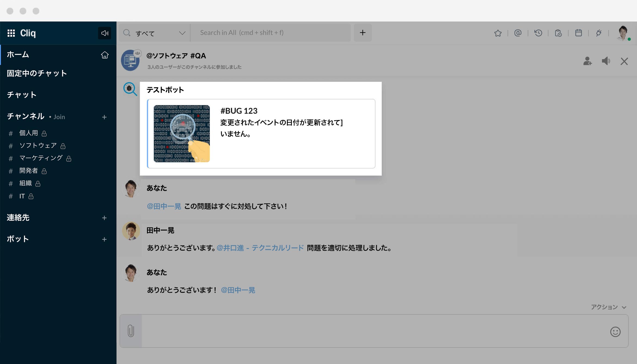The image size is (637, 364).
Task: Open 固定中のチャット section
Action: point(37,73)
